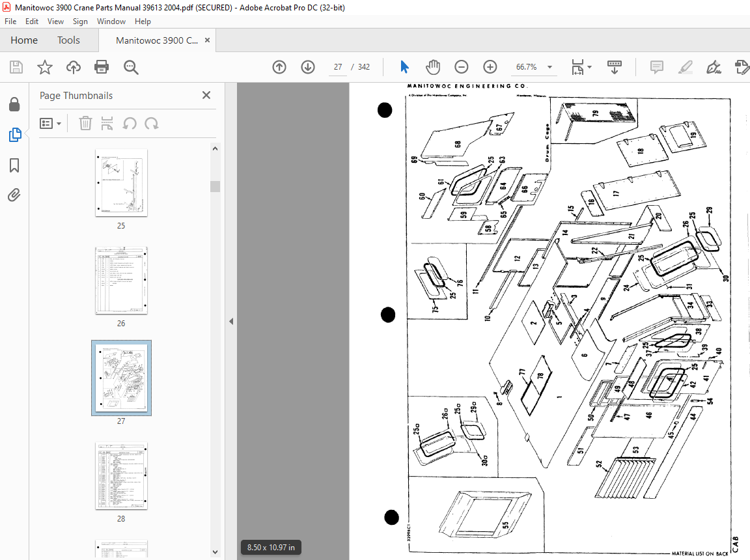
Task: Click the security lock sidebar icon
Action: (14, 104)
